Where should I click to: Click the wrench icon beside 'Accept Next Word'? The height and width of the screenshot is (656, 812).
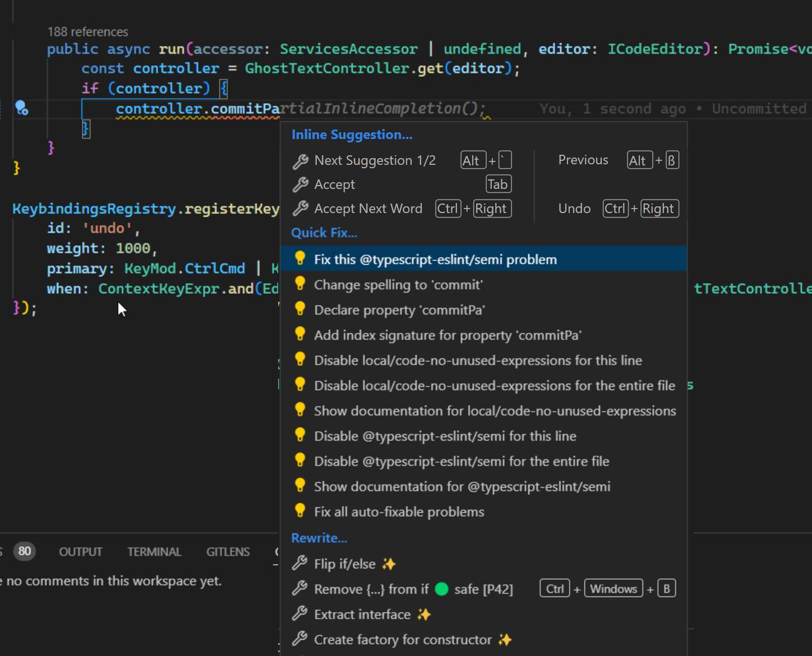(x=301, y=208)
